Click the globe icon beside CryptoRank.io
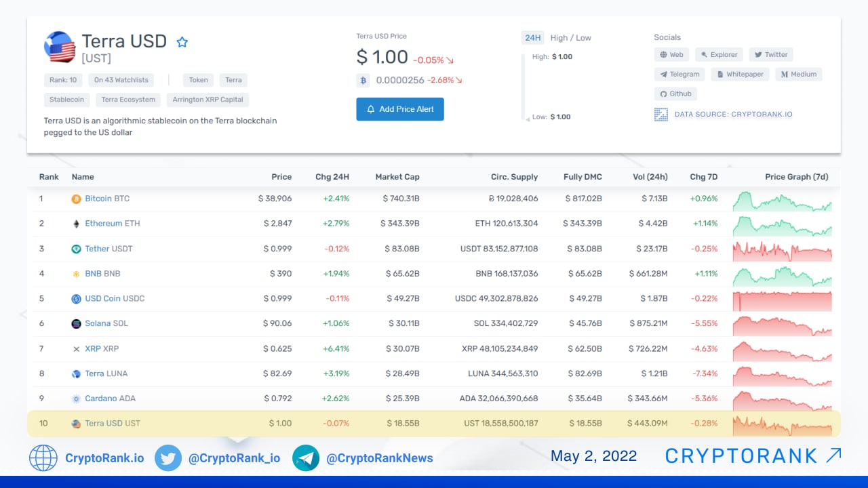868x488 pixels. point(43,458)
